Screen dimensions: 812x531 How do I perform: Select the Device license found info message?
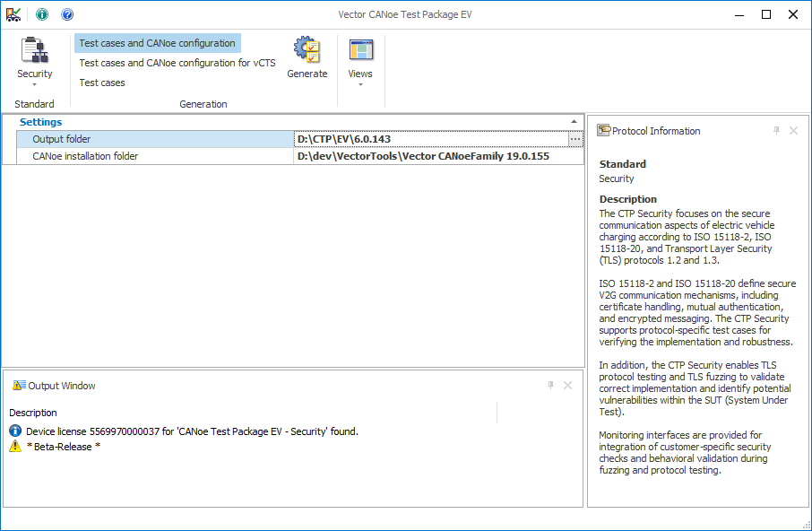[x=192, y=431]
